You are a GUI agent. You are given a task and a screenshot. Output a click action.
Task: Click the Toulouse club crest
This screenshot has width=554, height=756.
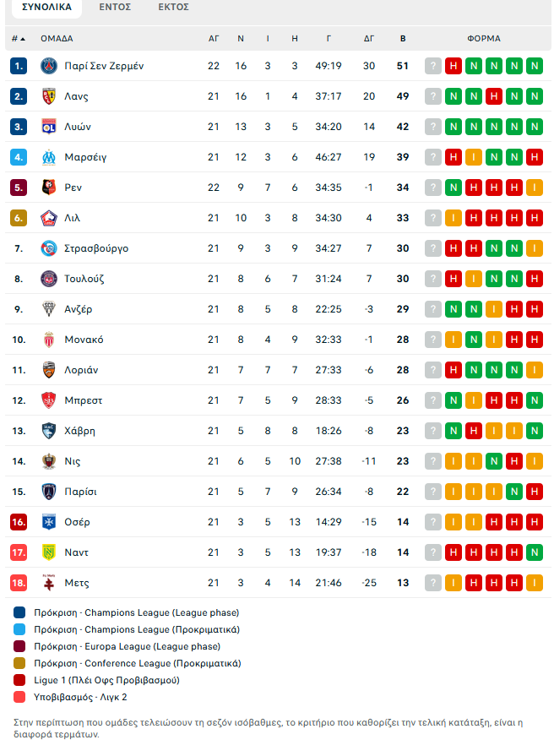pos(48,279)
